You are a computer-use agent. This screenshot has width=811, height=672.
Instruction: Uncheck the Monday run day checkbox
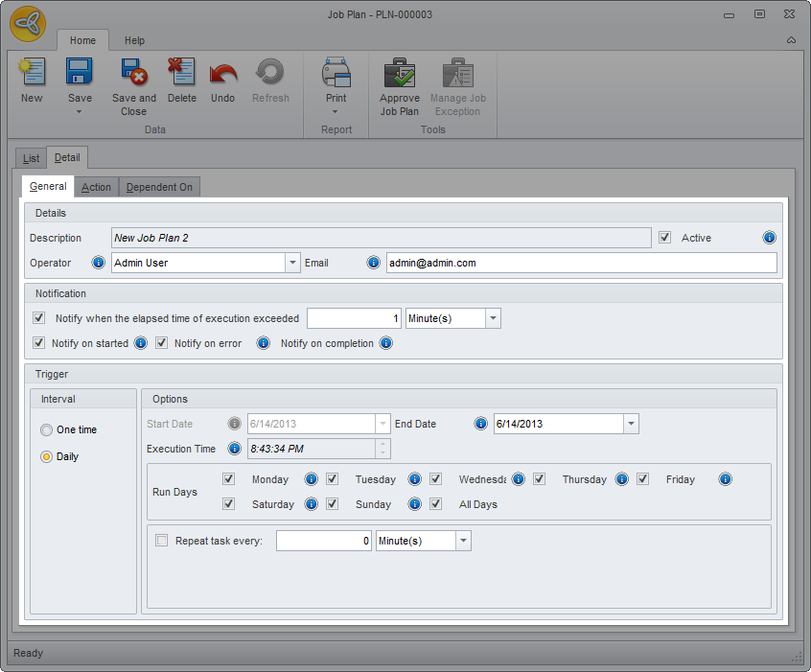(228, 478)
